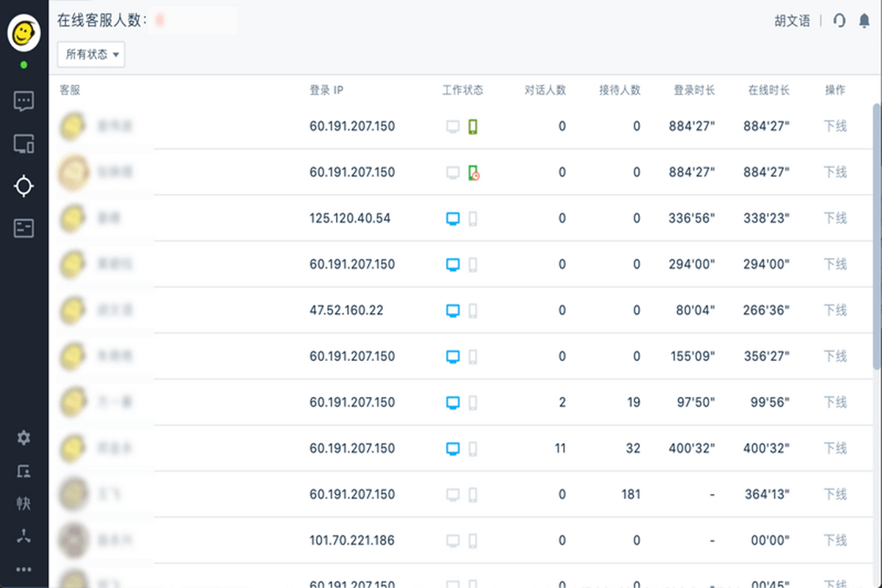Click the vertical scrollbar on the right
882x588 pixels.
(x=876, y=235)
